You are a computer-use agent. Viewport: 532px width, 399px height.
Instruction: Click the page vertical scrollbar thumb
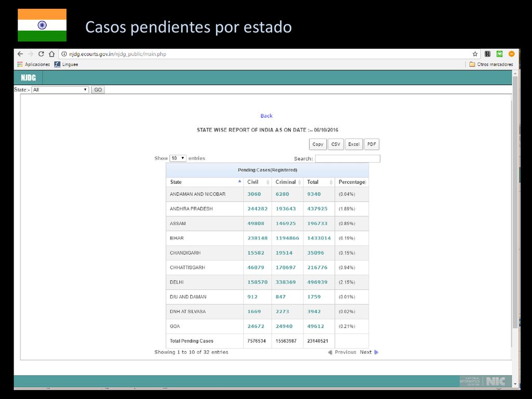click(515, 202)
